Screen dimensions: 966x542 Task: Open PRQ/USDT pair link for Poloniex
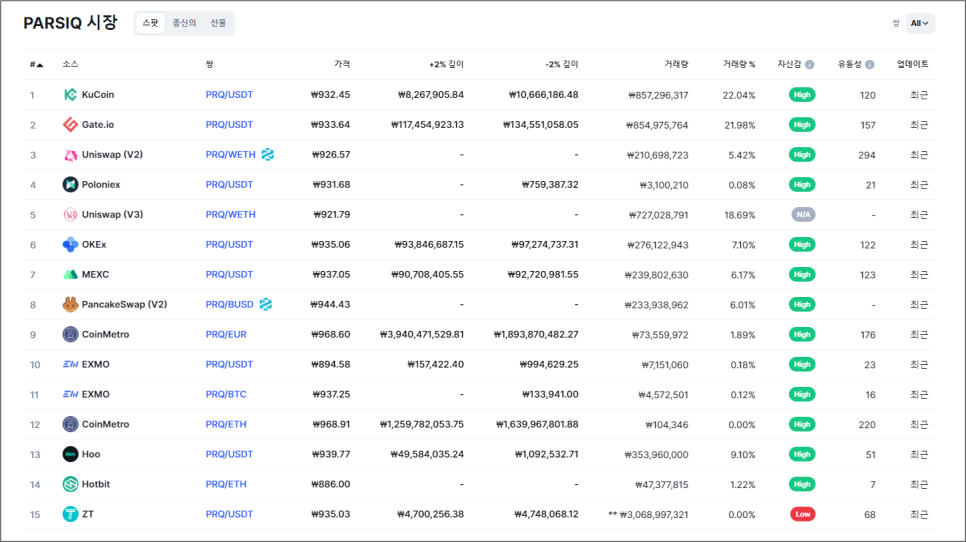[x=229, y=184]
